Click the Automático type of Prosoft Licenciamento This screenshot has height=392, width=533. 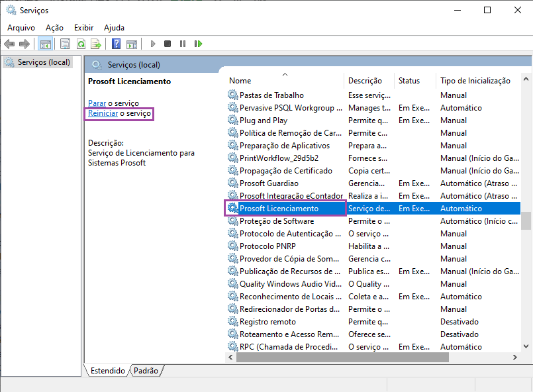pos(461,209)
